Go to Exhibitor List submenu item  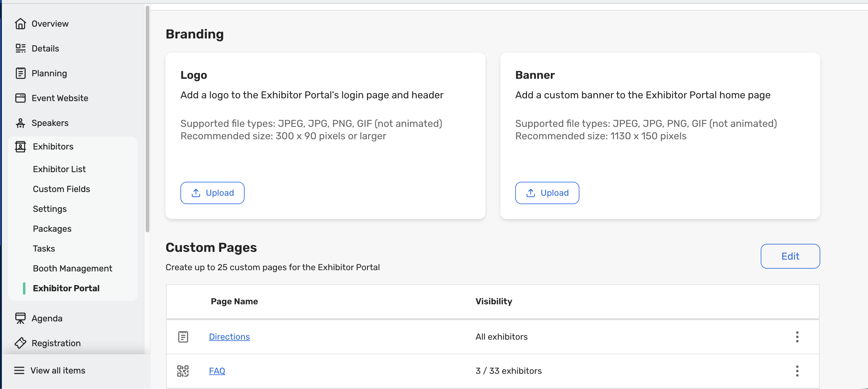point(59,169)
